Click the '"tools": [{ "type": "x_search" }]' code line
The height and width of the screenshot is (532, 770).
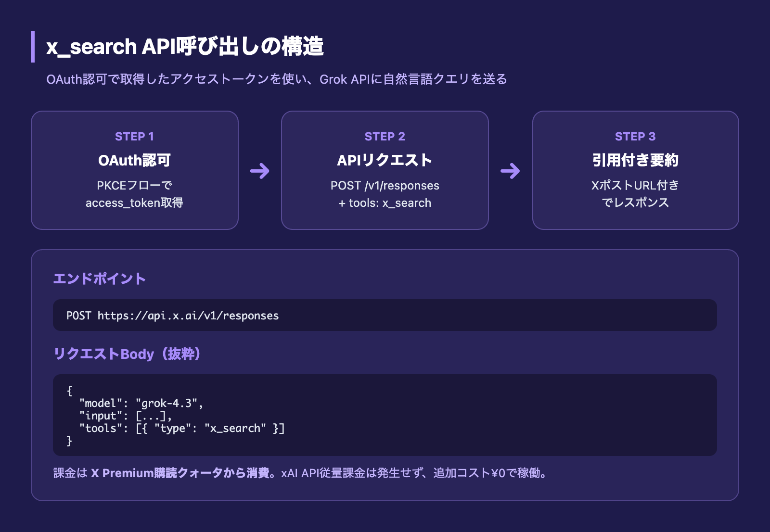tap(182, 428)
